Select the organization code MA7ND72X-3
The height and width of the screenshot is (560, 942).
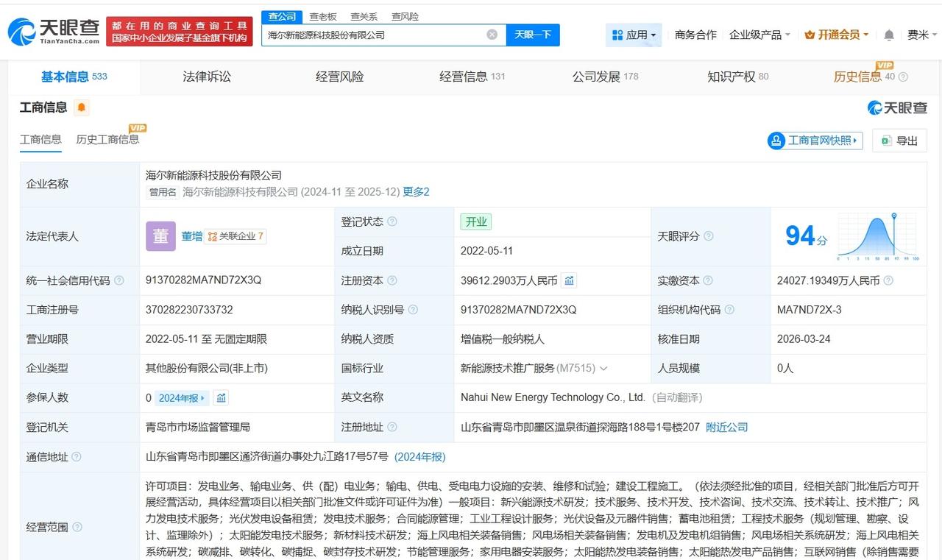(810, 310)
